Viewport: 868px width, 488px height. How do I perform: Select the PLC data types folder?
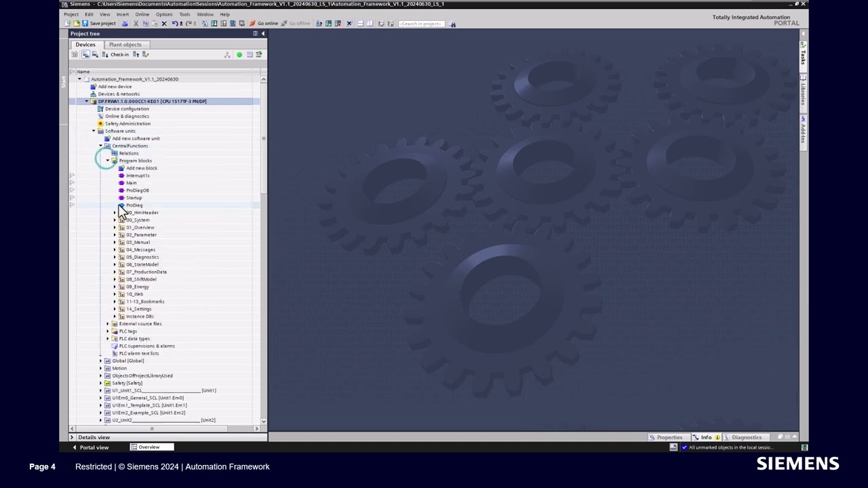click(134, 339)
